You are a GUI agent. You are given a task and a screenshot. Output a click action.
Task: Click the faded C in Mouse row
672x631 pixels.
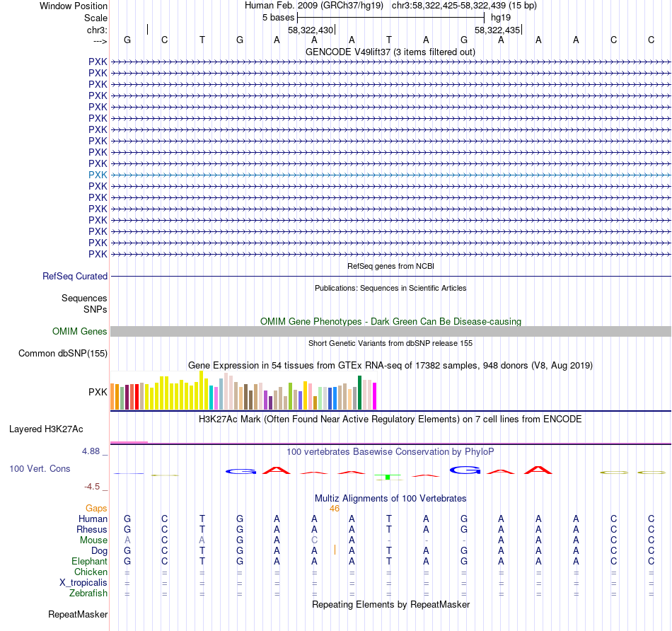coord(314,540)
